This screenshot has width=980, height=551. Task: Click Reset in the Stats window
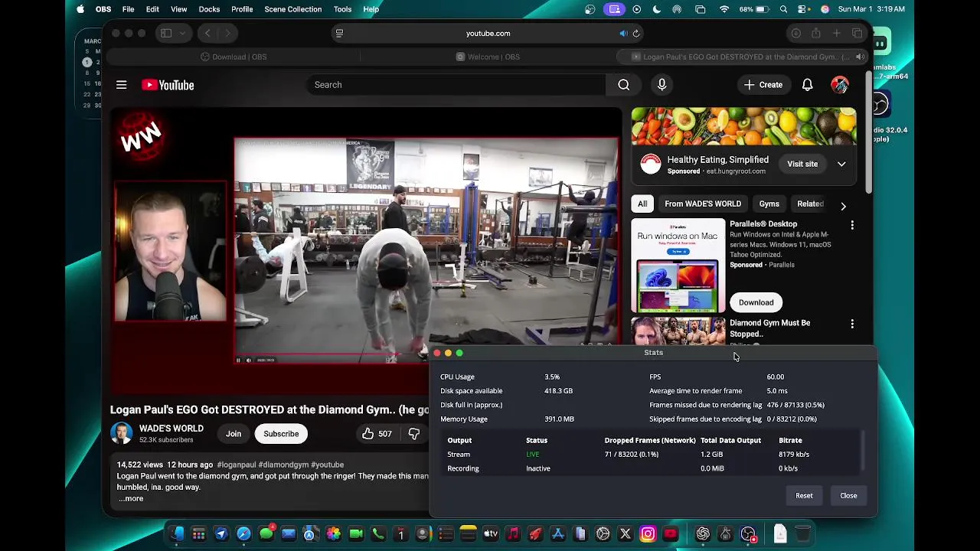(804, 496)
